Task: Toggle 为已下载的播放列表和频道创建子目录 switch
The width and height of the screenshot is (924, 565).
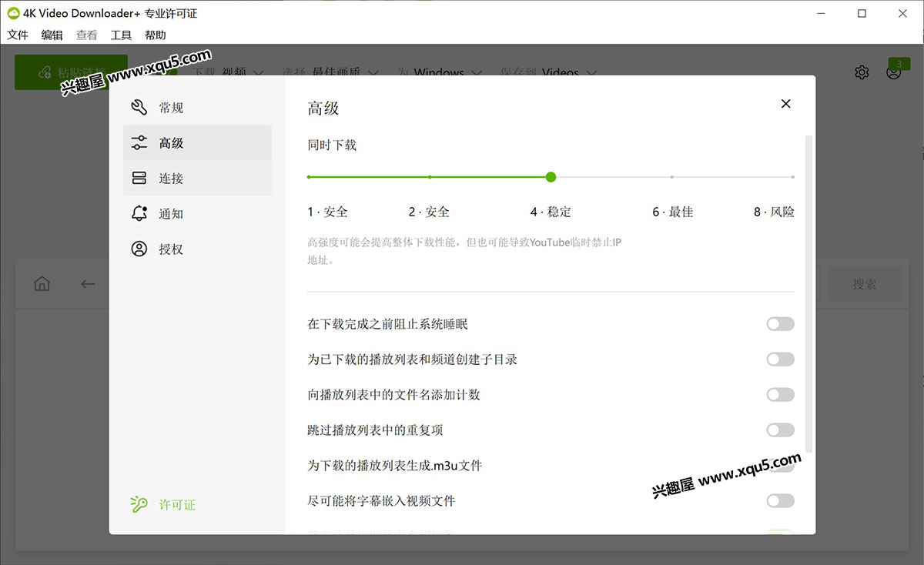Action: [x=780, y=359]
